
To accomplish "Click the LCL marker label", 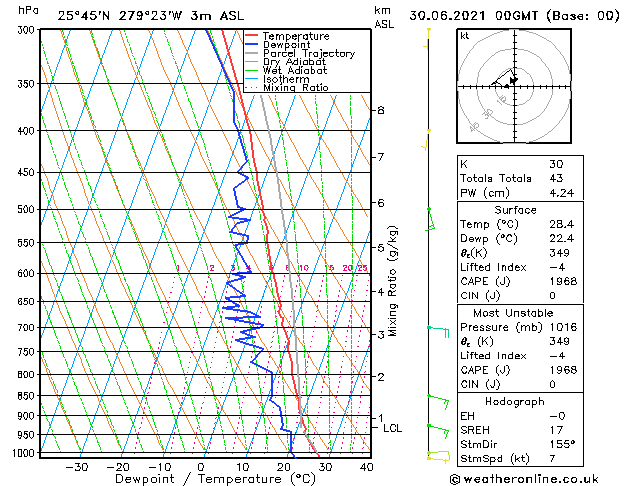I will click(393, 428).
